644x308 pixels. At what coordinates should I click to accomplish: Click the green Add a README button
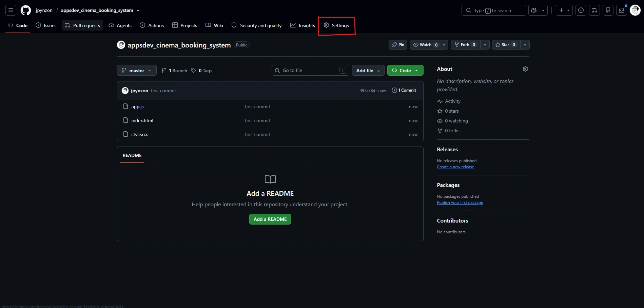click(x=270, y=219)
